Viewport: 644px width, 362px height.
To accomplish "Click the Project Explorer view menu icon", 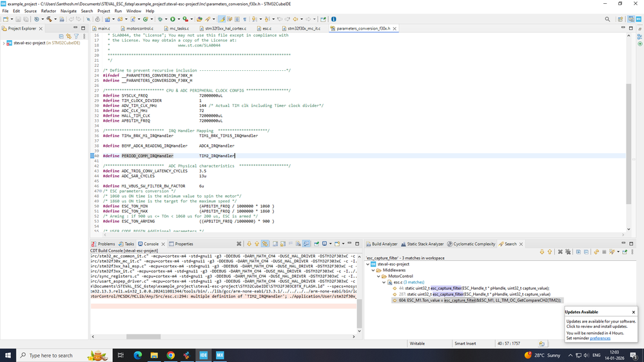I will (x=84, y=36).
